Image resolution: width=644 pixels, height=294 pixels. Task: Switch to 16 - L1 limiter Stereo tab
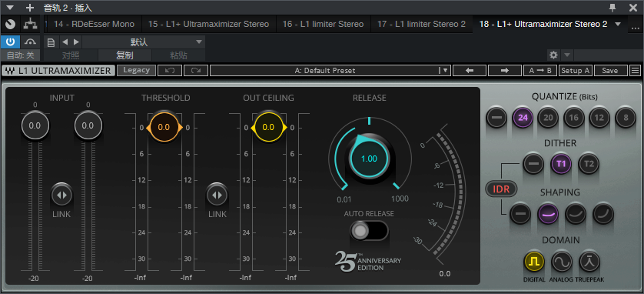coord(324,25)
